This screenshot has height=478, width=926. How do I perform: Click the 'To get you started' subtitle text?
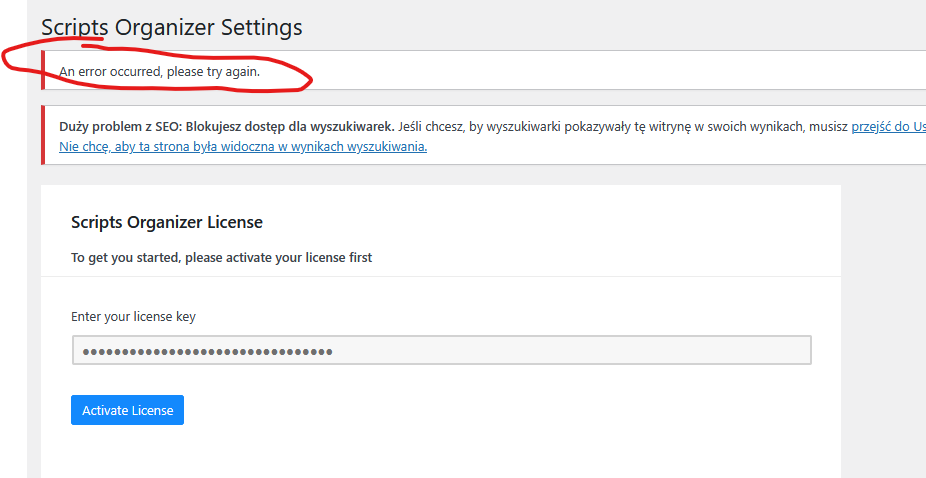pyautogui.click(x=221, y=258)
